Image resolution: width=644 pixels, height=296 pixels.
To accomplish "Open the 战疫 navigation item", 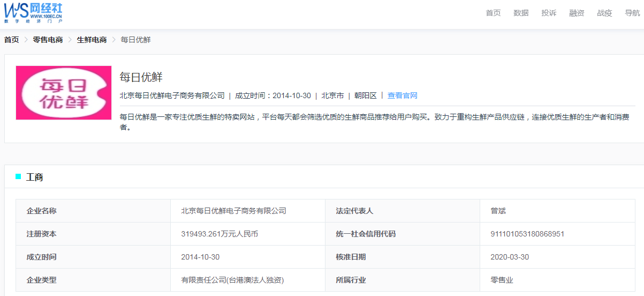I will [604, 13].
